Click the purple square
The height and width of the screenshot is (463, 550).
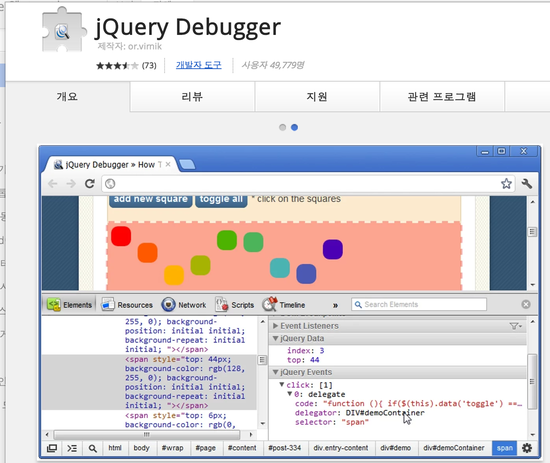point(333,249)
